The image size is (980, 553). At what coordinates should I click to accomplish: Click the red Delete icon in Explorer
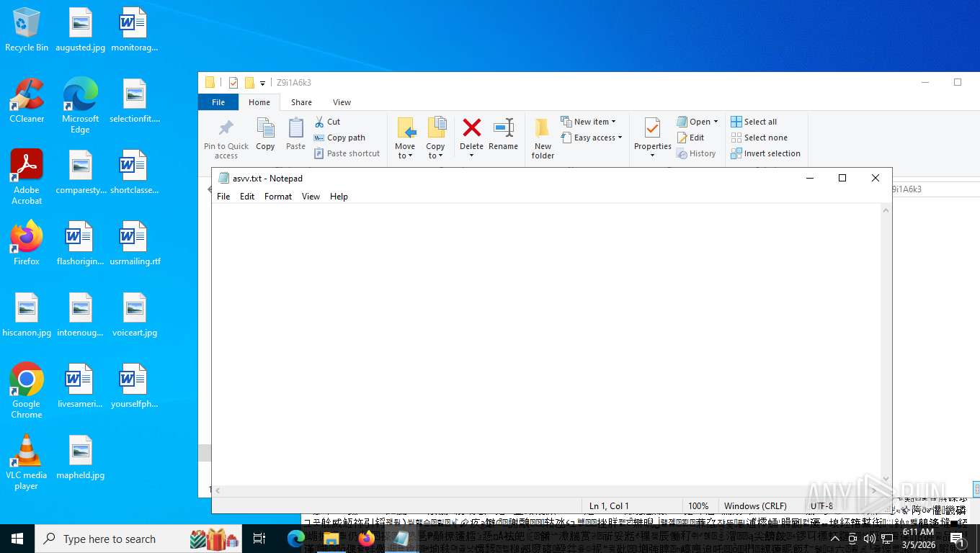[471, 128]
